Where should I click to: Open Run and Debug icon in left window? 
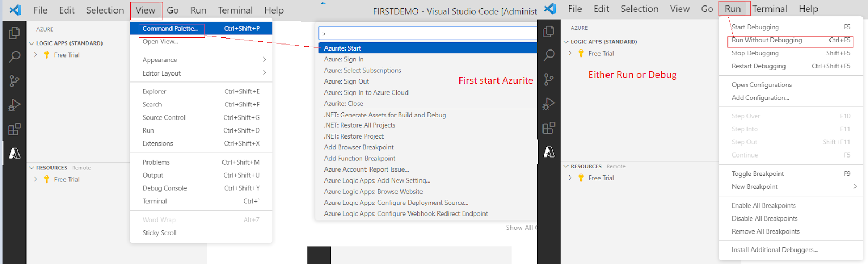point(14,105)
